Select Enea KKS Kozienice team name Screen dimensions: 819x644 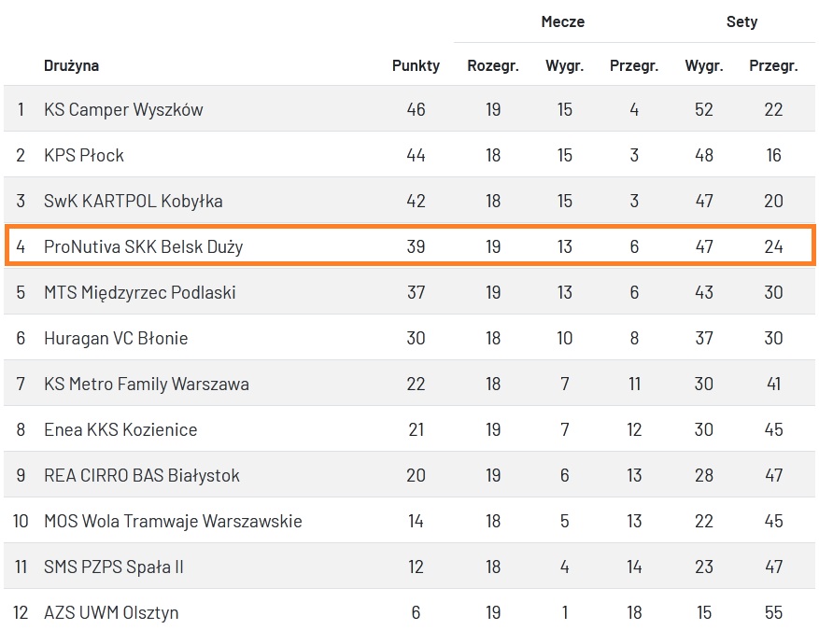(x=120, y=429)
